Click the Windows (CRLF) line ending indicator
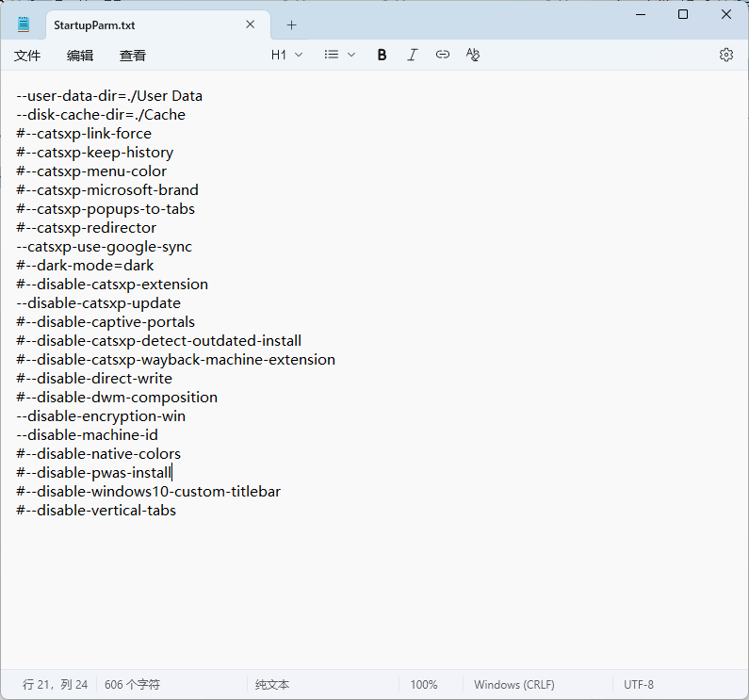The image size is (749, 700). (x=513, y=685)
